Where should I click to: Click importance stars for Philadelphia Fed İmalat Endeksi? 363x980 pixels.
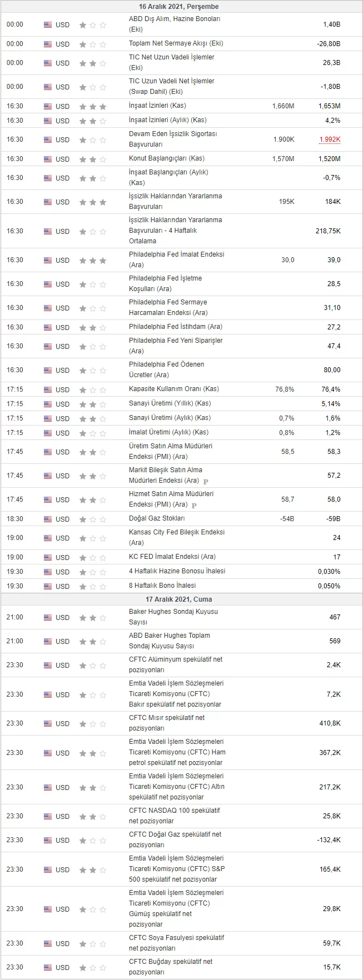92,260
